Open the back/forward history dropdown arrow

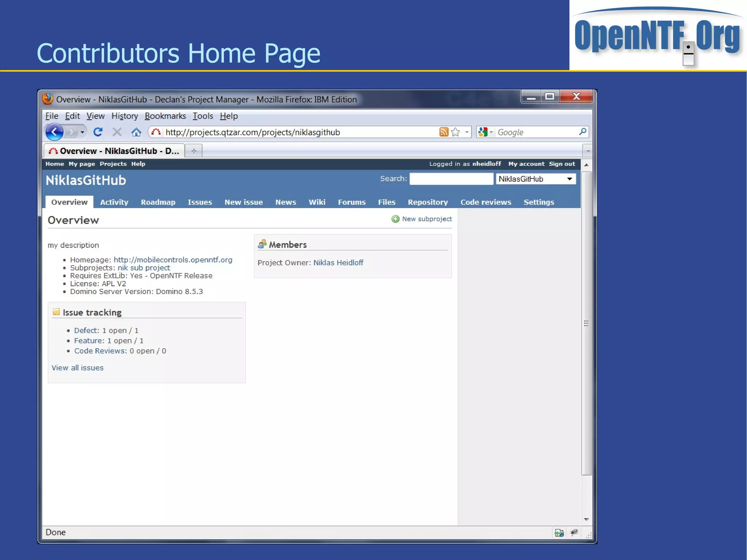82,132
